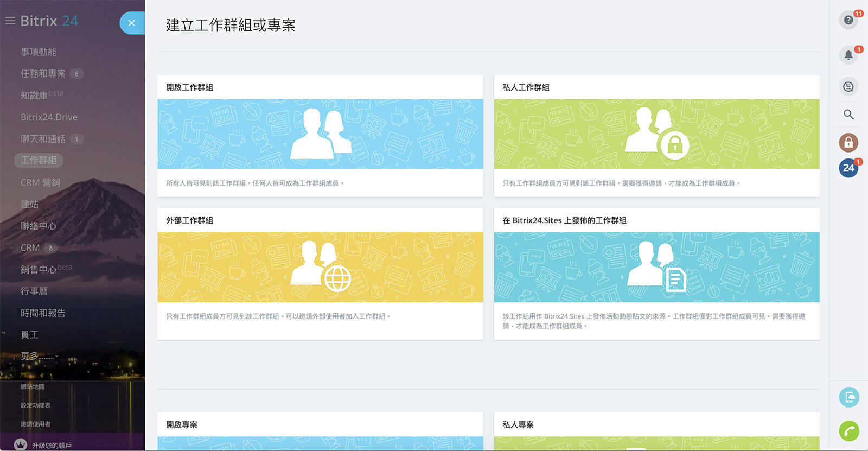Select the Bitrix24.Sites 工作群組 teal card image
Viewport: 868px width, 451px height.
click(656, 267)
